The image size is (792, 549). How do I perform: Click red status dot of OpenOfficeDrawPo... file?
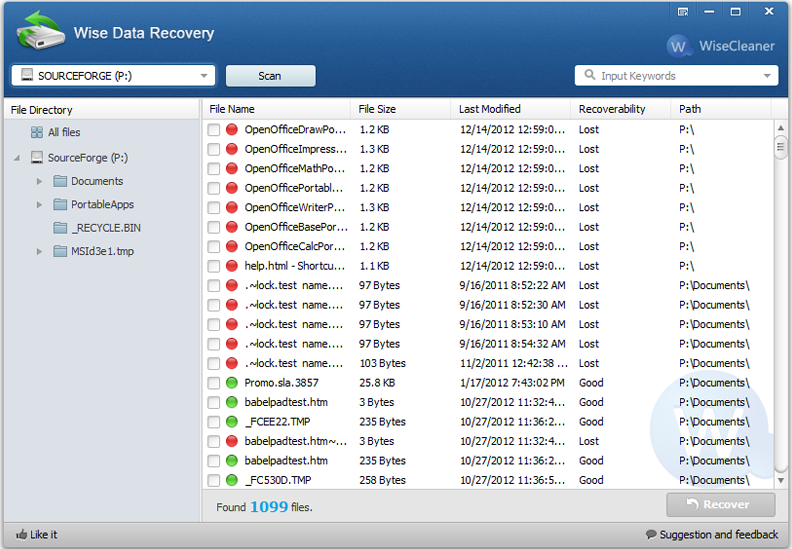(232, 129)
